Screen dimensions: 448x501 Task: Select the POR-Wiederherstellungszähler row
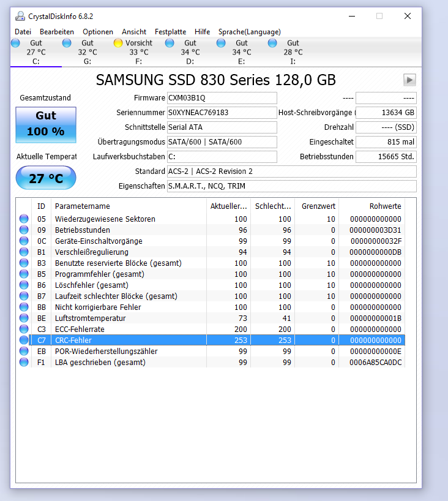(x=211, y=351)
